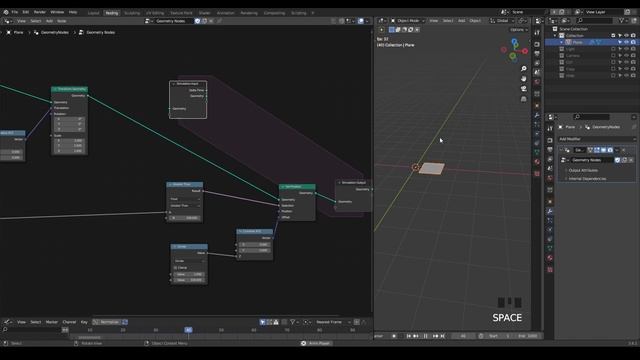Expand the Output Attributes panel
Screen dimensions: 640x360
pos(583,170)
